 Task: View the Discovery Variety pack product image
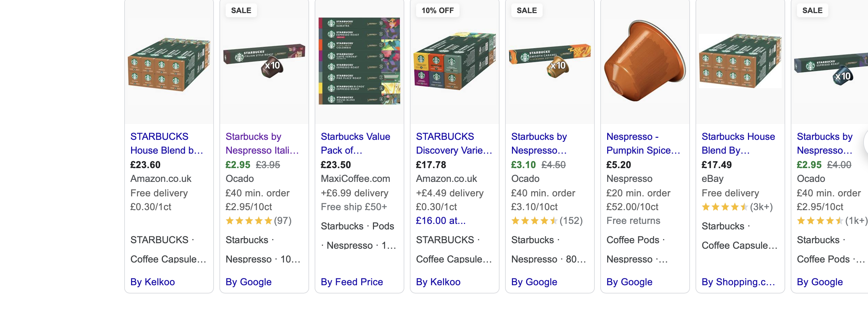[x=455, y=61]
